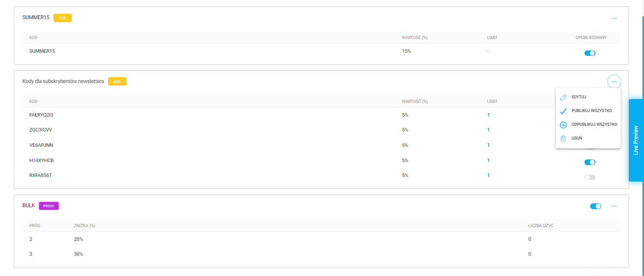The image size is (644, 276).
Task: Open three-dot options menu for BULK
Action: tap(614, 206)
